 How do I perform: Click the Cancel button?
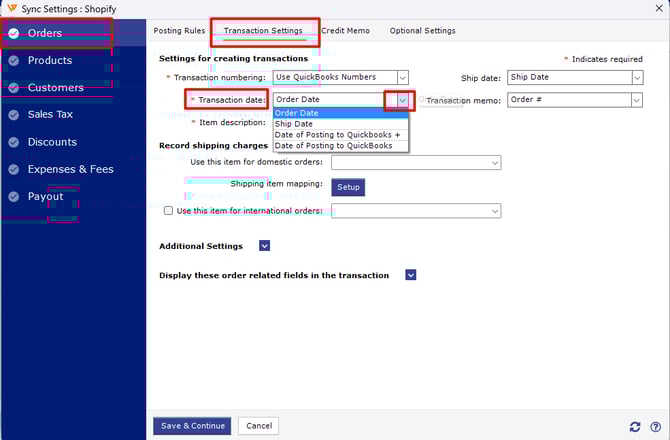(x=259, y=426)
